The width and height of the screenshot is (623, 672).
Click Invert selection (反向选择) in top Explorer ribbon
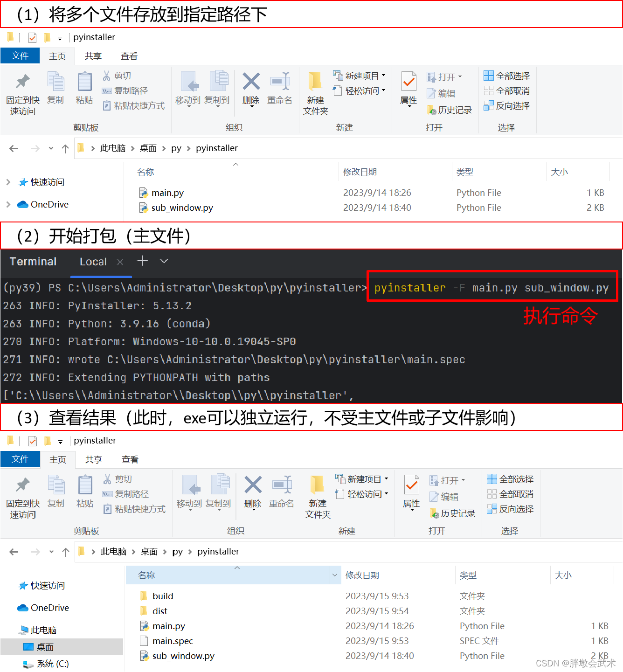[506, 105]
